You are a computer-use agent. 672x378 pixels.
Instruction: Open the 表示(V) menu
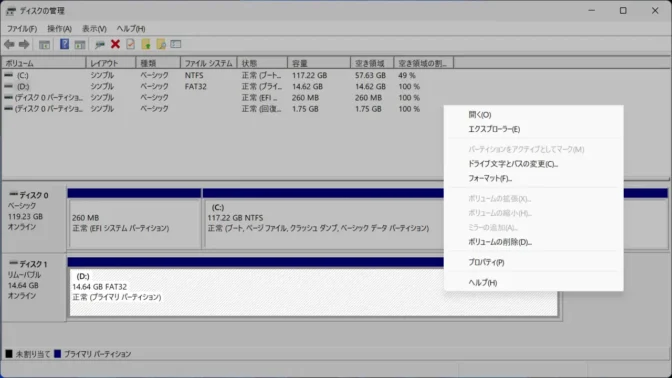click(x=94, y=29)
